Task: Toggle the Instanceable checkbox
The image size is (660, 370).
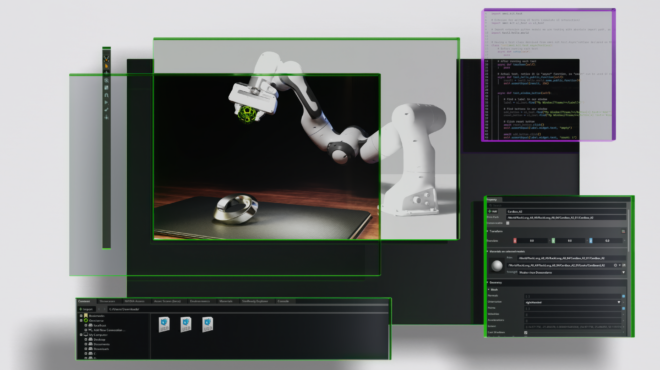Action: [x=508, y=223]
